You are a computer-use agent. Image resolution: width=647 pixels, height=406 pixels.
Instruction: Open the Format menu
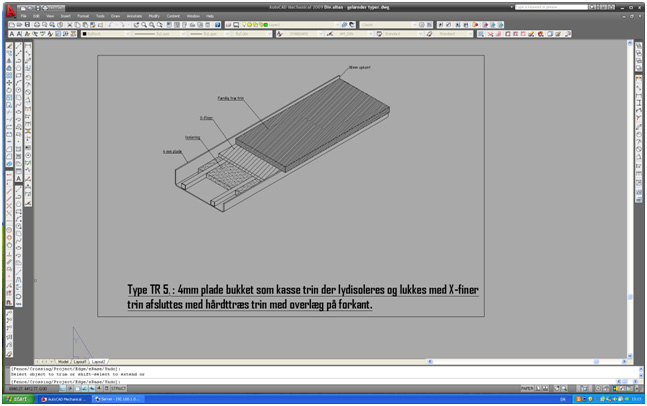pyautogui.click(x=83, y=16)
